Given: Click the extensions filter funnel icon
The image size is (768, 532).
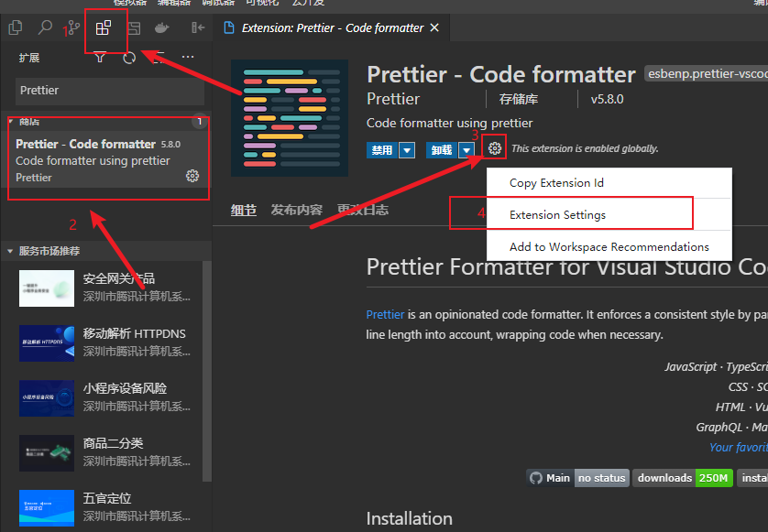Looking at the screenshot, I should pos(100,58).
